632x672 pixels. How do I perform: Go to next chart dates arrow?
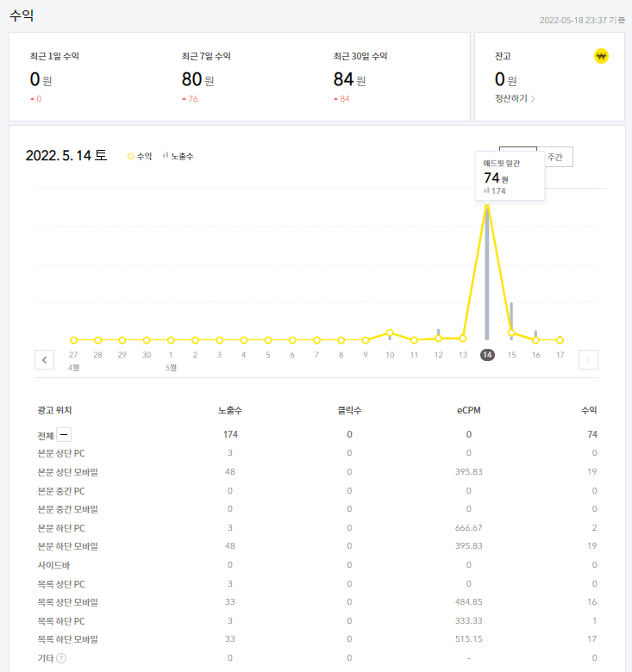tap(588, 360)
